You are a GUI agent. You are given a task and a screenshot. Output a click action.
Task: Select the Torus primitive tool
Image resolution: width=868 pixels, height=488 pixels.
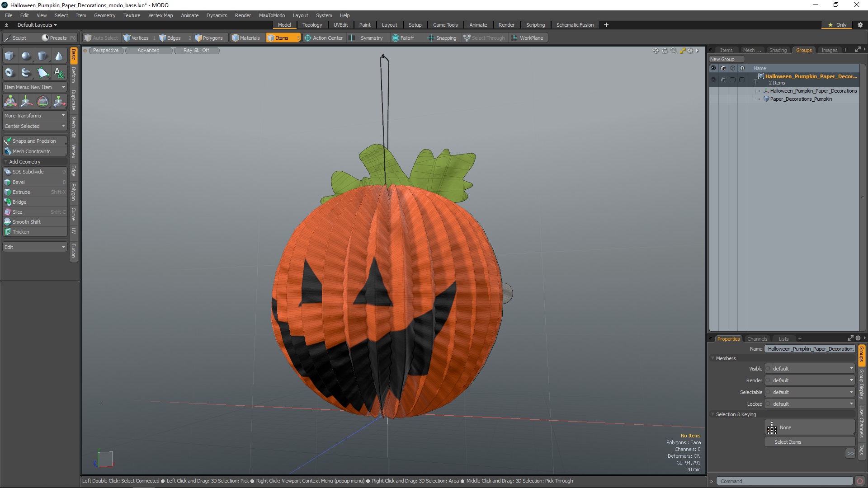[x=9, y=72]
